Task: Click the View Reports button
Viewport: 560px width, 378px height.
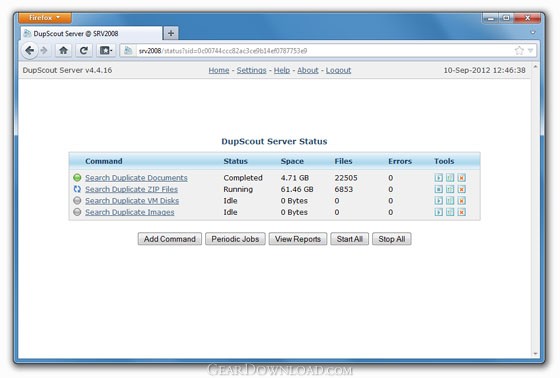Action: pyautogui.click(x=298, y=239)
